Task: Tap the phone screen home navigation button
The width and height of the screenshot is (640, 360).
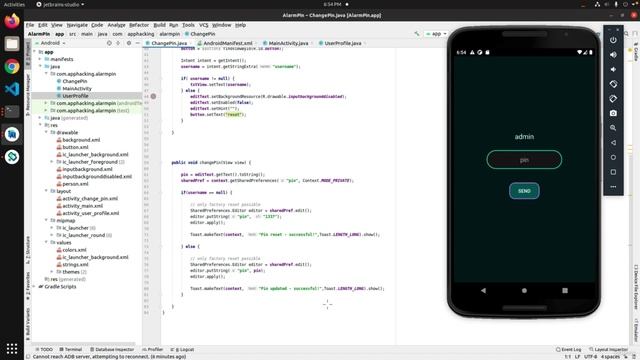Action: point(524,291)
